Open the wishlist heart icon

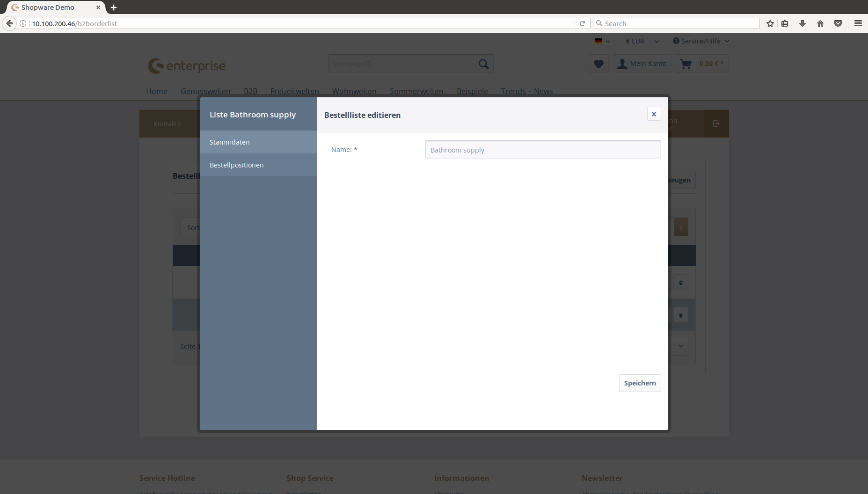click(x=598, y=64)
